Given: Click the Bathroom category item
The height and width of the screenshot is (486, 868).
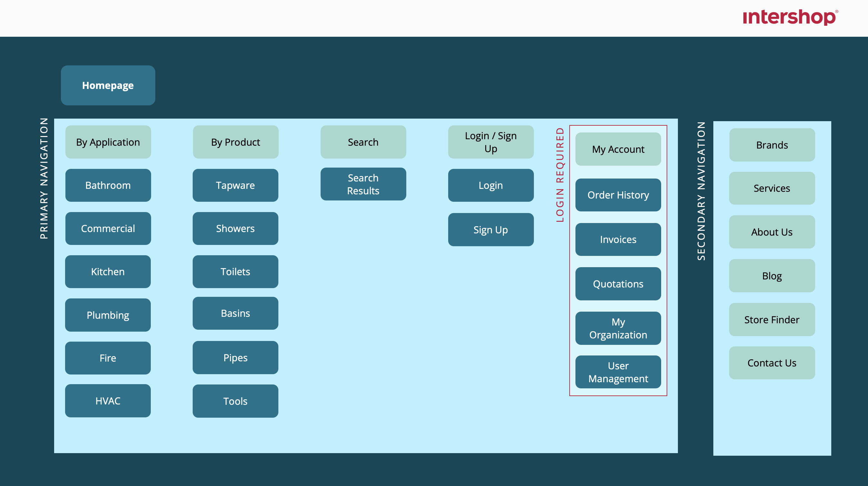Looking at the screenshot, I should [x=108, y=185].
